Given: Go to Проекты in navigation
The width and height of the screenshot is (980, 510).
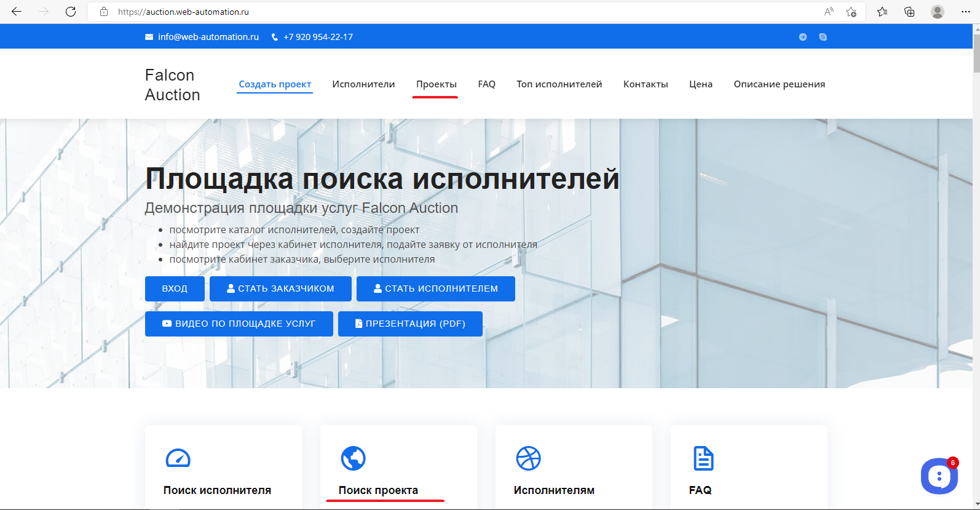Looking at the screenshot, I should pyautogui.click(x=436, y=84).
